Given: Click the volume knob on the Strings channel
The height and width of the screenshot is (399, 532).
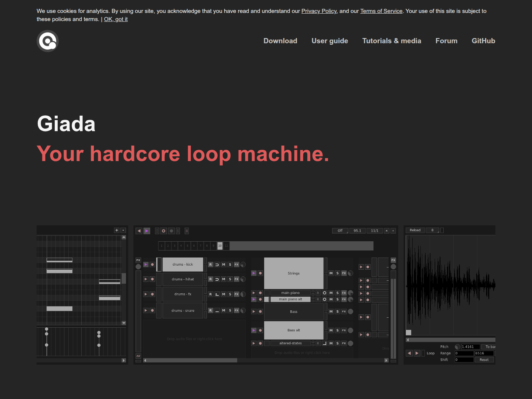Looking at the screenshot, I should pyautogui.click(x=351, y=273).
